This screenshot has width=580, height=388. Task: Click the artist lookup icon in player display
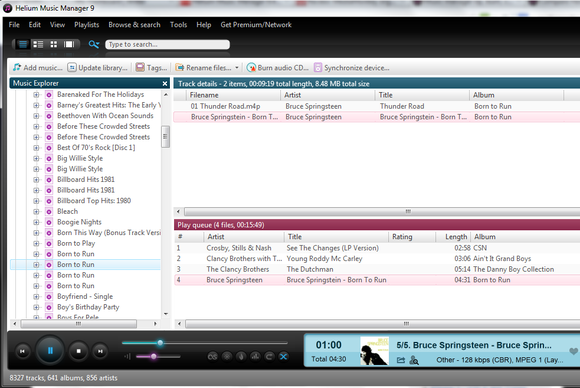tap(414, 360)
